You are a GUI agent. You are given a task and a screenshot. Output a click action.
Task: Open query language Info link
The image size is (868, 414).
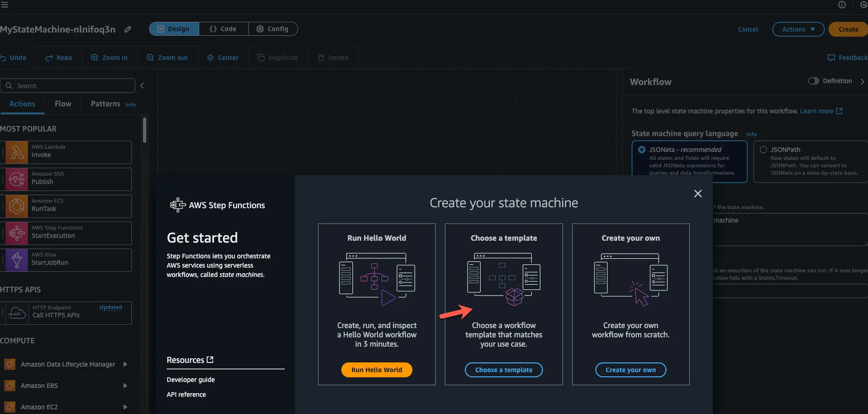click(751, 134)
